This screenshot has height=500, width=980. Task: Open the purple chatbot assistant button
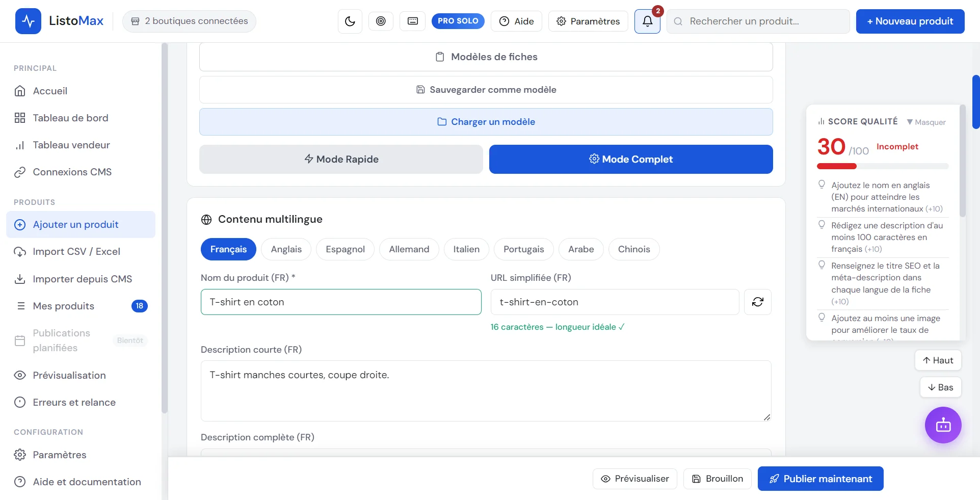pyautogui.click(x=943, y=425)
